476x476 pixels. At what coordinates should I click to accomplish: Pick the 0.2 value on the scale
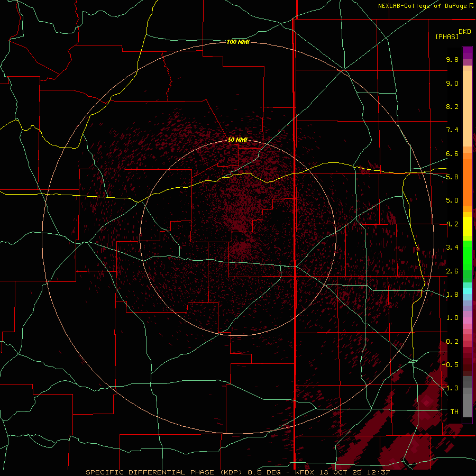[x=452, y=342]
